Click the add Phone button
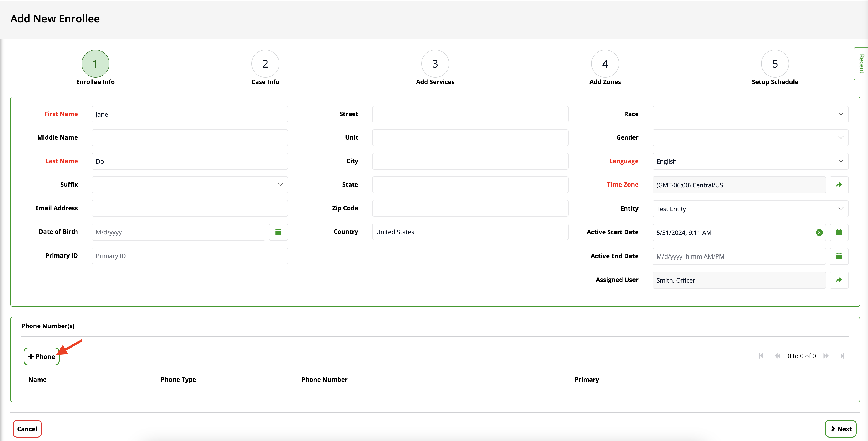Screen dimensions: 868x441 click(41, 356)
